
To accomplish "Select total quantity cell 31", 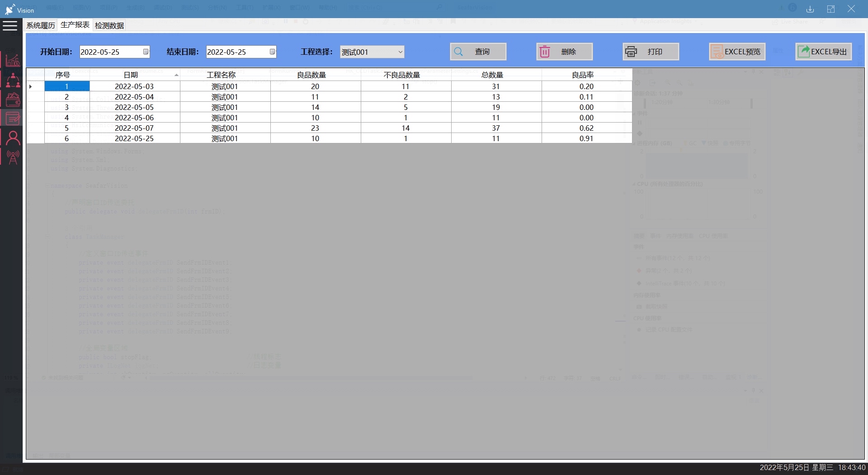I will pyautogui.click(x=496, y=86).
